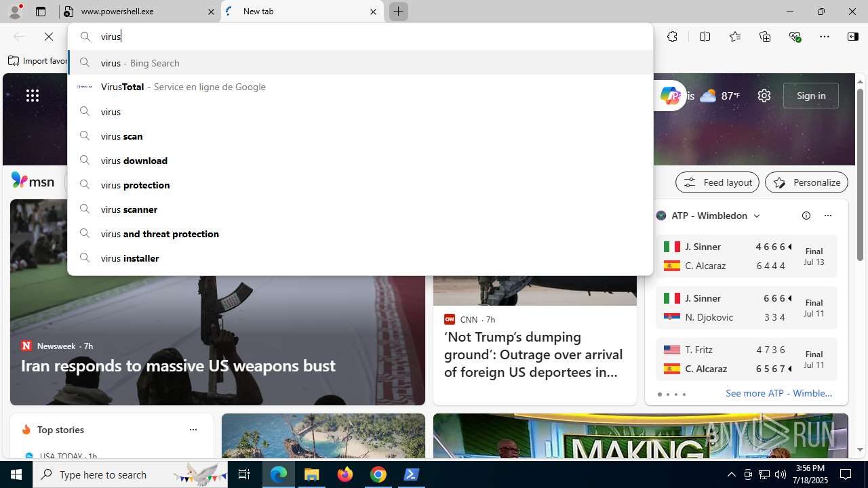Open the Windows Start menu

[x=16, y=474]
